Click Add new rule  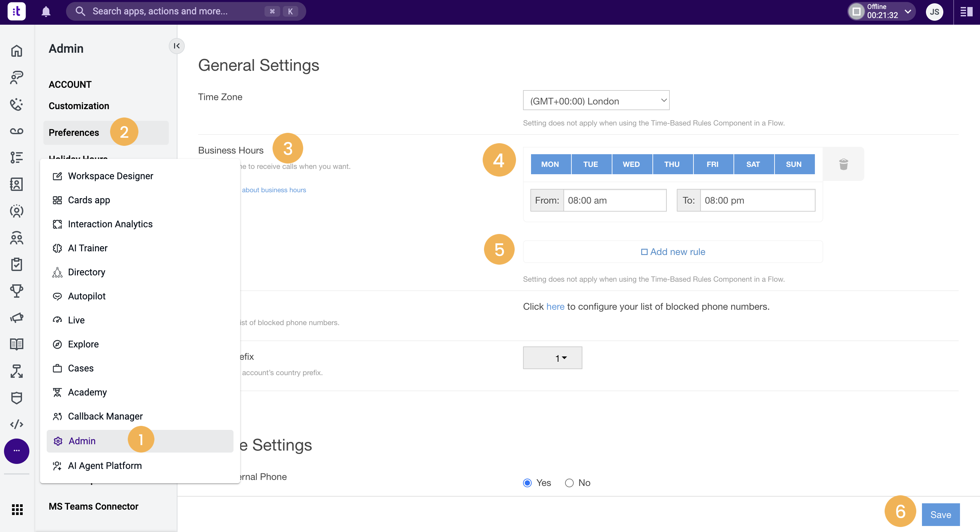[672, 252]
